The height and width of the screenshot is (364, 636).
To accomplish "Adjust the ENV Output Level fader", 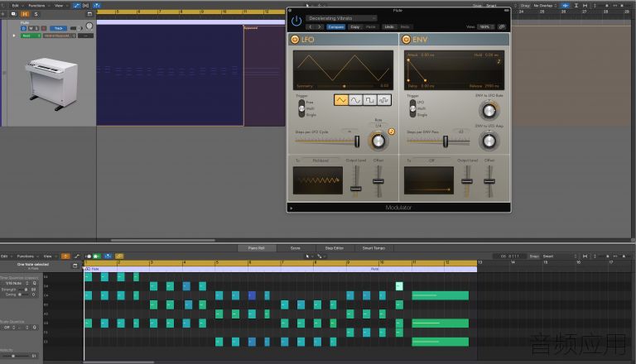I will click(x=467, y=181).
